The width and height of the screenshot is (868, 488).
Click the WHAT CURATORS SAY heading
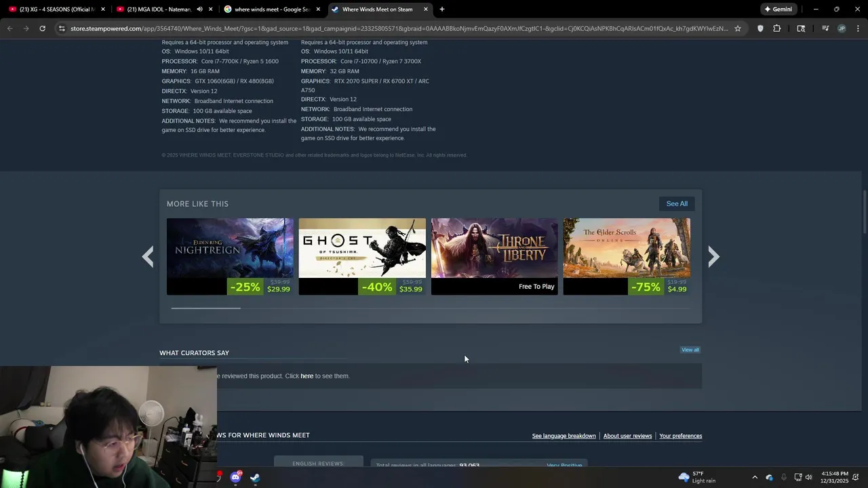[x=194, y=353]
